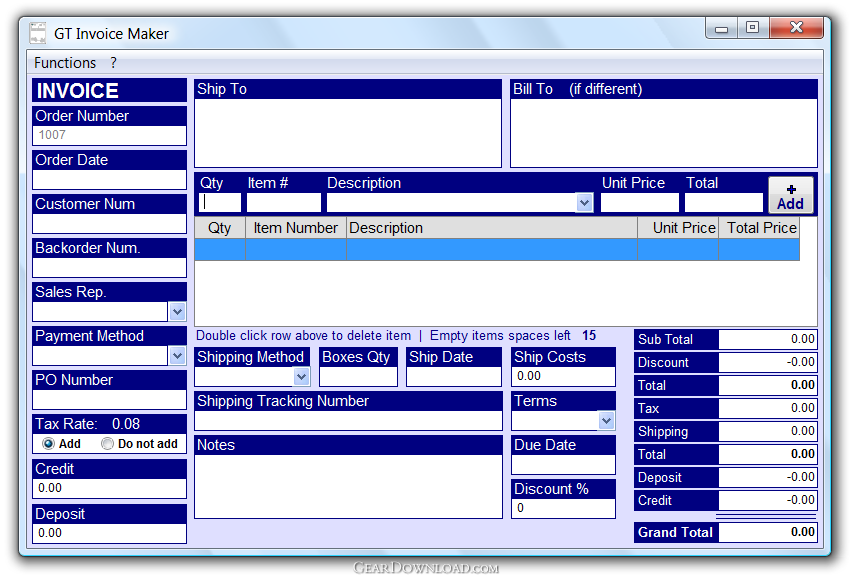Open the Sales Rep. dropdown
This screenshot has height=576, width=852.
(x=177, y=312)
